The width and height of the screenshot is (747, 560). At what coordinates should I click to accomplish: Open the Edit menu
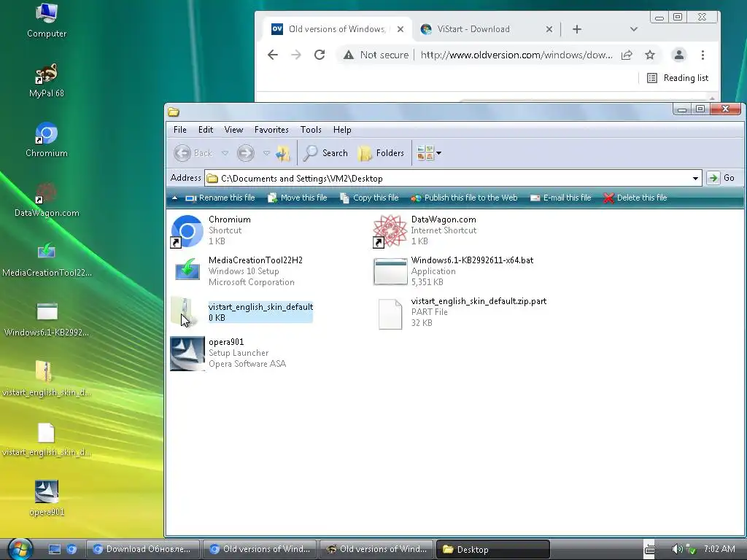pyautogui.click(x=206, y=130)
